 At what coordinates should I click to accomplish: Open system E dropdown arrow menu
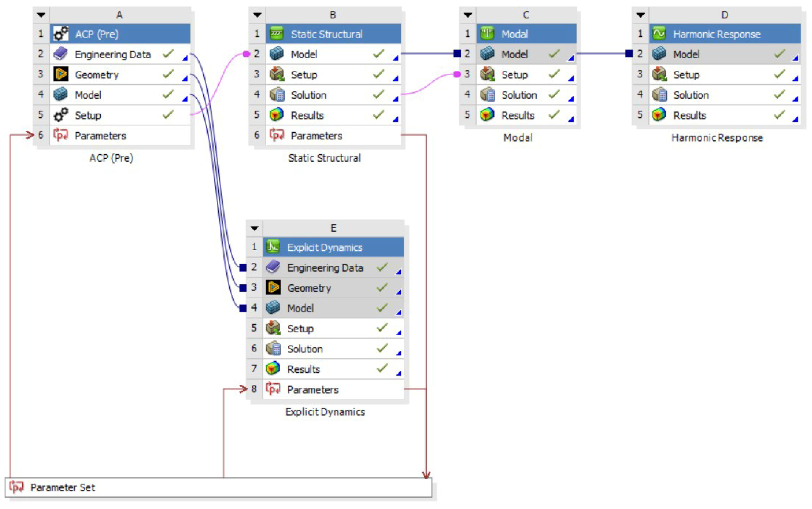(x=254, y=228)
